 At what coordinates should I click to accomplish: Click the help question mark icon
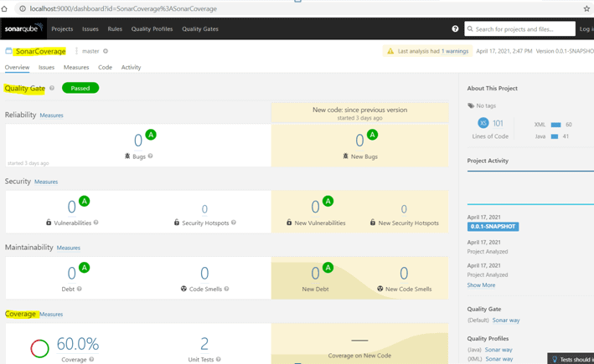[455, 28]
